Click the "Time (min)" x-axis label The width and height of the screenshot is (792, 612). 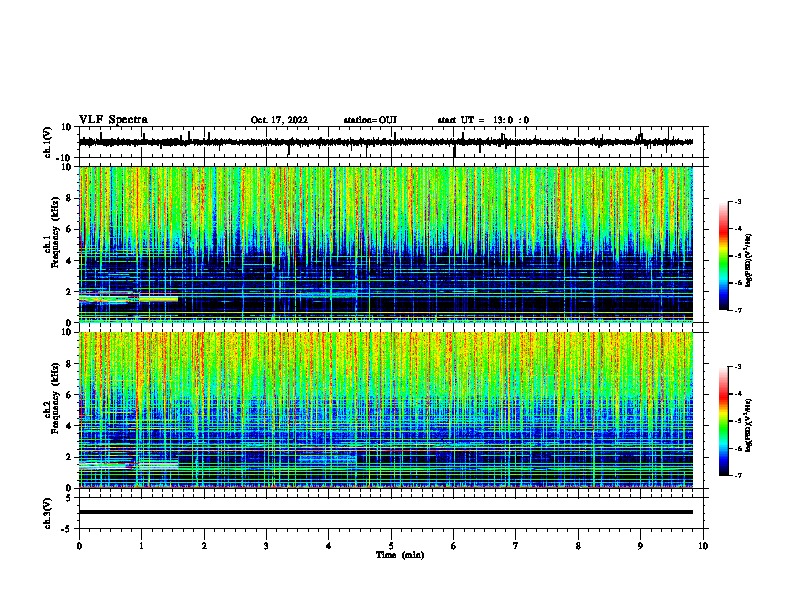tap(400, 555)
